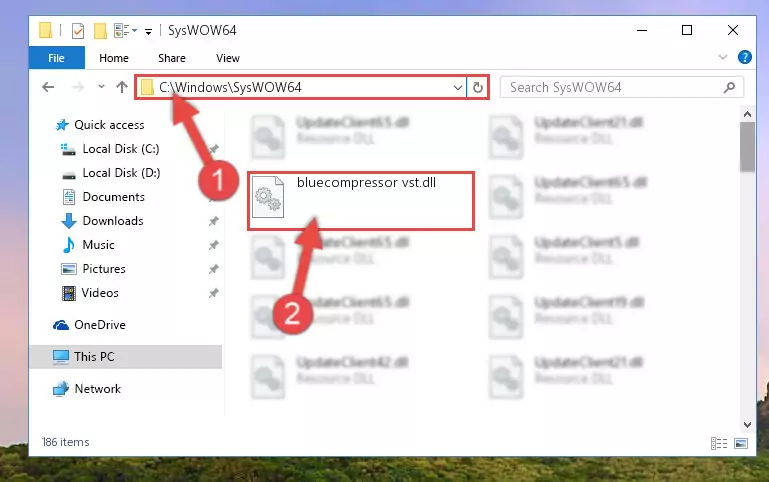
Task: Click the address bar path field
Action: click(x=301, y=87)
